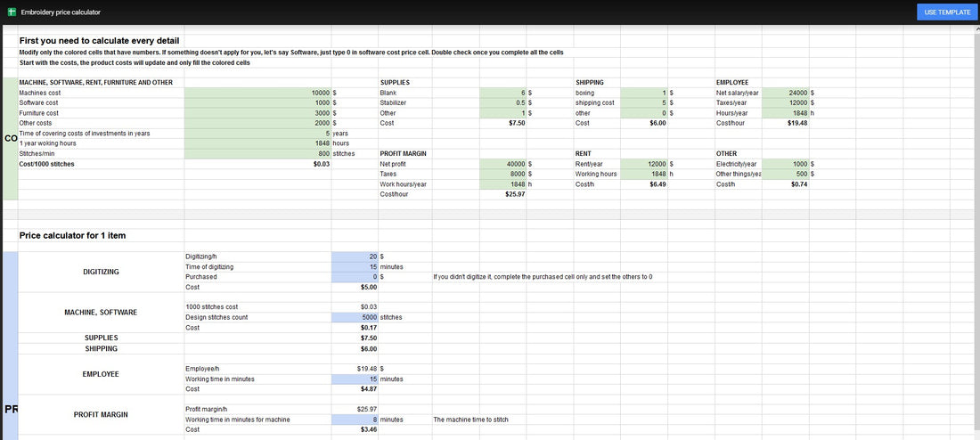
Task: Click the PROFIT MARGIN label in price calculator
Action: (101, 414)
